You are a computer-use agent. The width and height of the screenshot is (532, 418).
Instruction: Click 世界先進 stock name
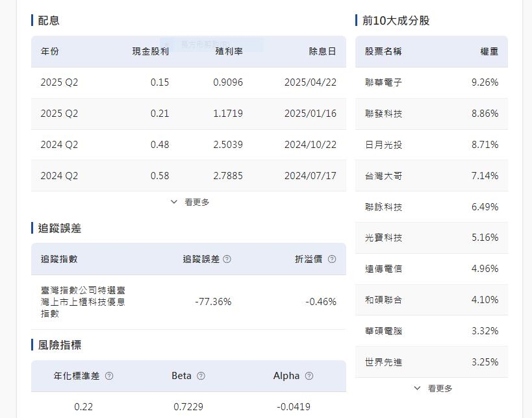(x=384, y=362)
